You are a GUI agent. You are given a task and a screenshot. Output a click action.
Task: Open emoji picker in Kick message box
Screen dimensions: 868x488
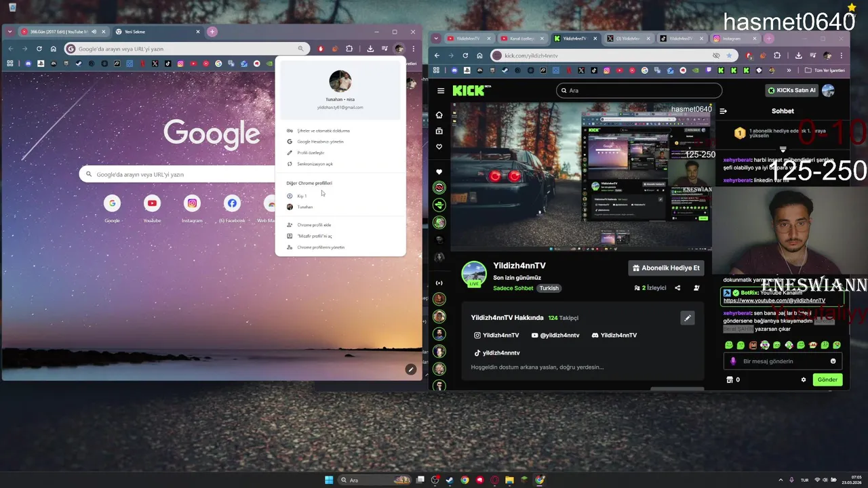coord(833,361)
